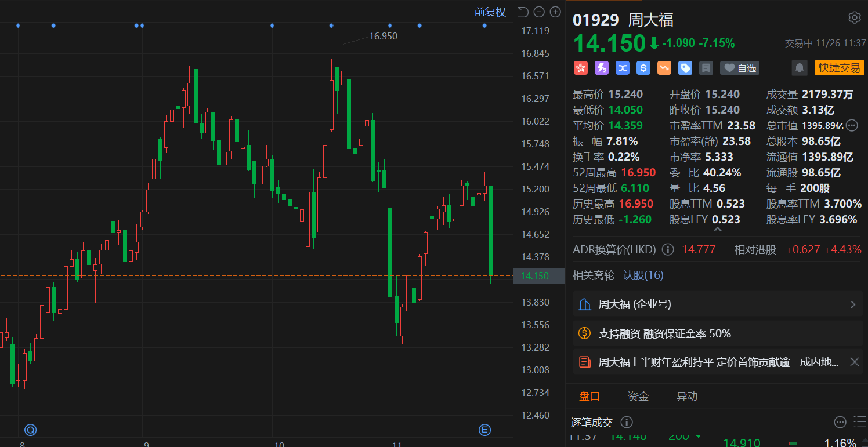
Task: Open 快捷交易 quick trade
Action: (x=839, y=68)
